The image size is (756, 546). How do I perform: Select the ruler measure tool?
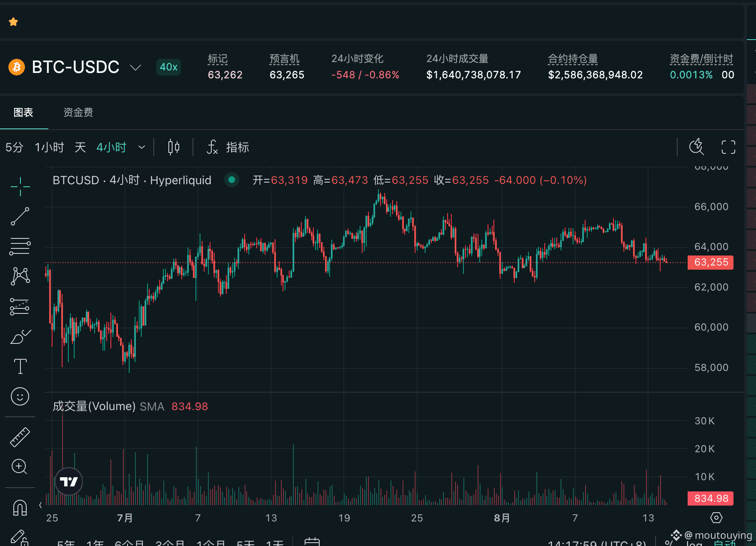20,437
